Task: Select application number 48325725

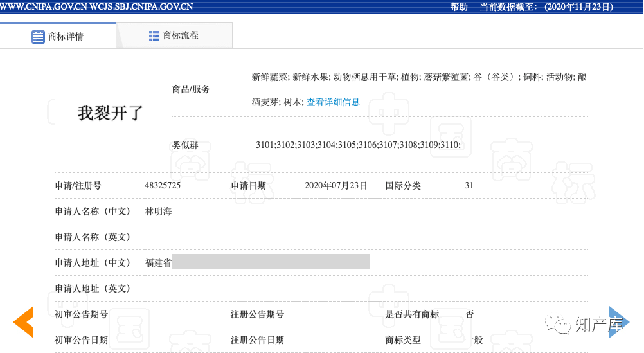Action: (x=163, y=185)
